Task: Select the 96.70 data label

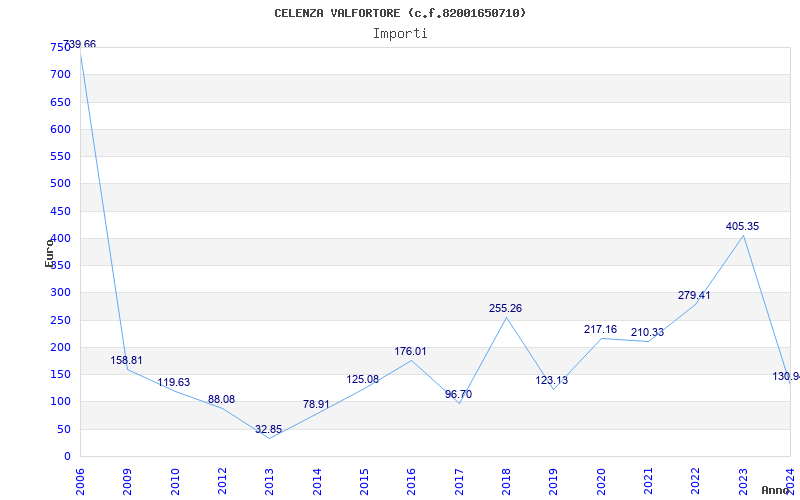Action: [x=458, y=394]
